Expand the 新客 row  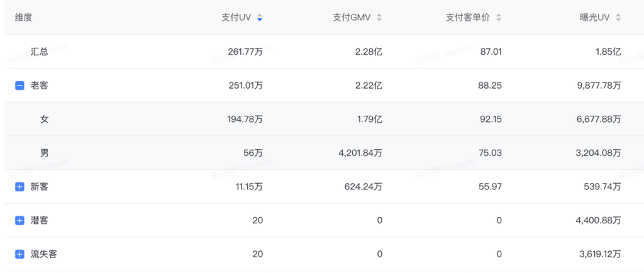point(19,187)
